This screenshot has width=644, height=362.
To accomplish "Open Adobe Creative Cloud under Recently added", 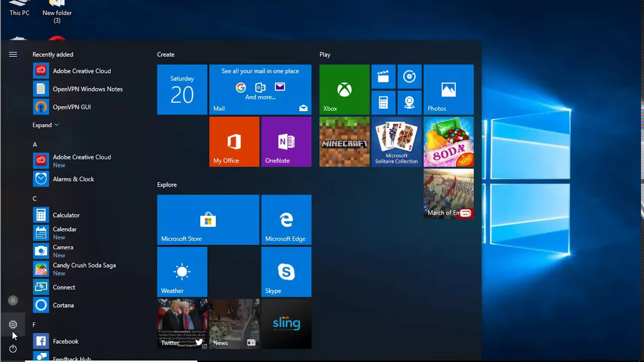I will 91,71.
